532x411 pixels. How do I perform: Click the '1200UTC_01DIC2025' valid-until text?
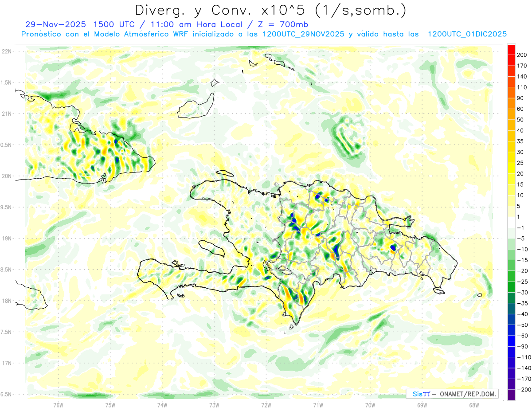467,34
